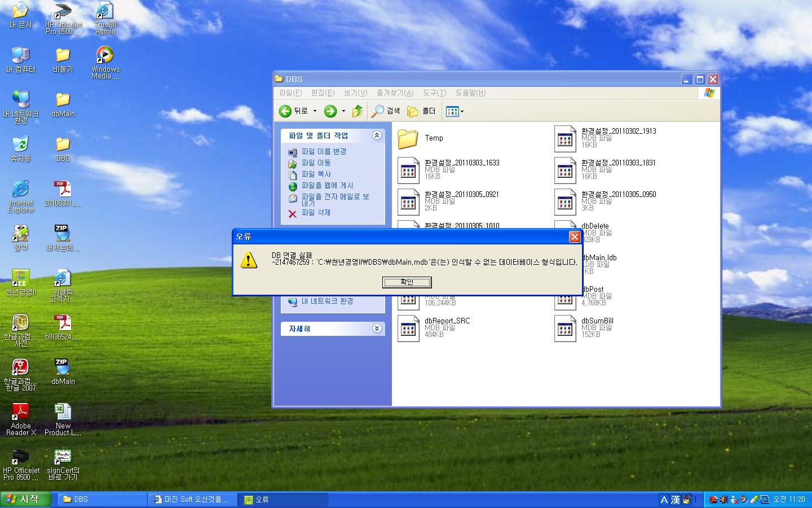Open the 도움말(H) menu
Image resolution: width=812 pixels, height=508 pixels.
(x=470, y=93)
